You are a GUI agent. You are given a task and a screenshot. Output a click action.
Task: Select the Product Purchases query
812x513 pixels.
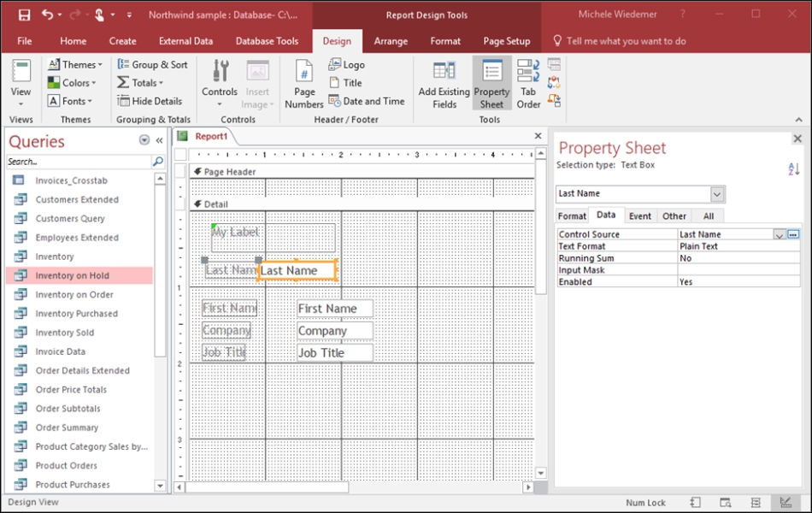(x=79, y=485)
